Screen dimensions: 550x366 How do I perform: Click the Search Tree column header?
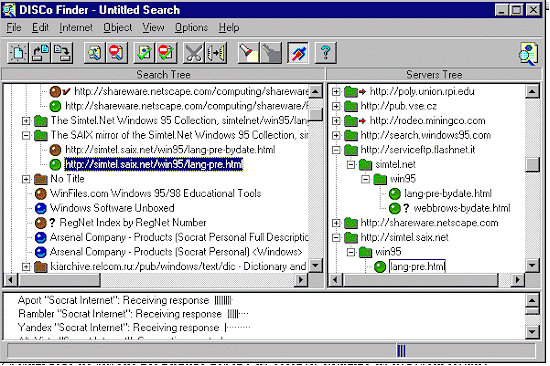[163, 74]
